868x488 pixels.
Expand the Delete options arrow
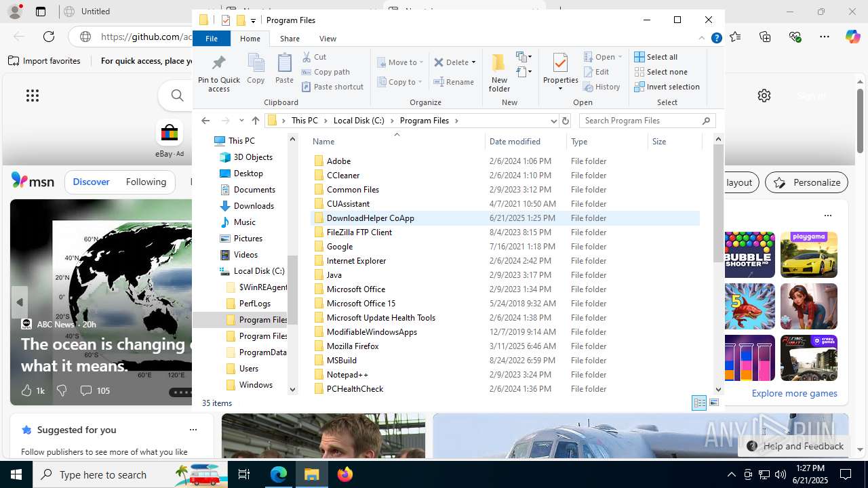pyautogui.click(x=473, y=62)
